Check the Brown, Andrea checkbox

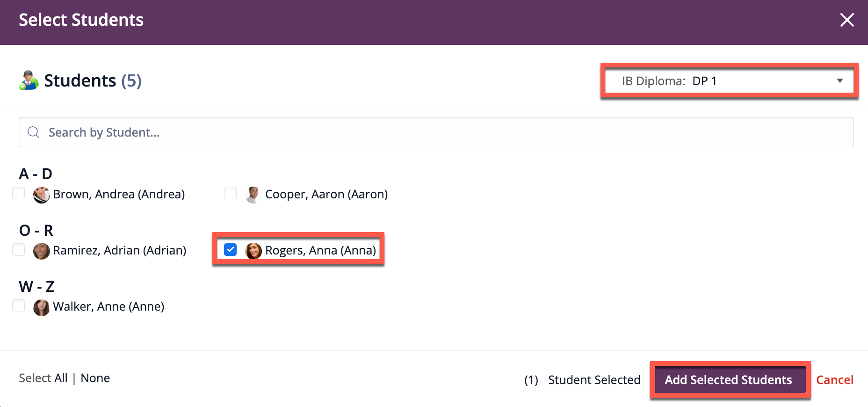click(x=19, y=193)
